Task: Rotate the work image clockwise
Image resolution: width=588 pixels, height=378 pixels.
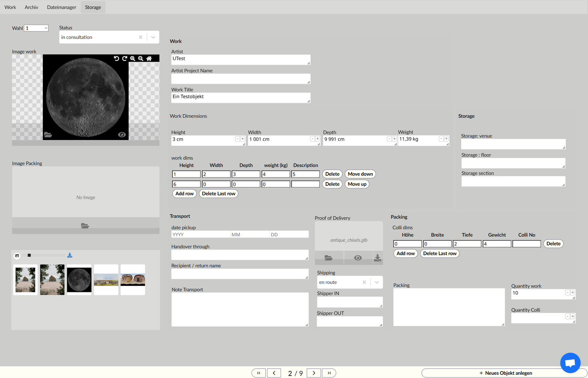Action: pyautogui.click(x=124, y=59)
